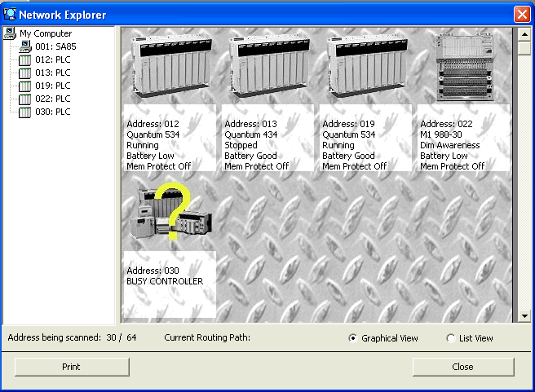Viewport: 535px width, 392px height.
Task: Select 022: PLC in the tree
Action: tap(53, 99)
